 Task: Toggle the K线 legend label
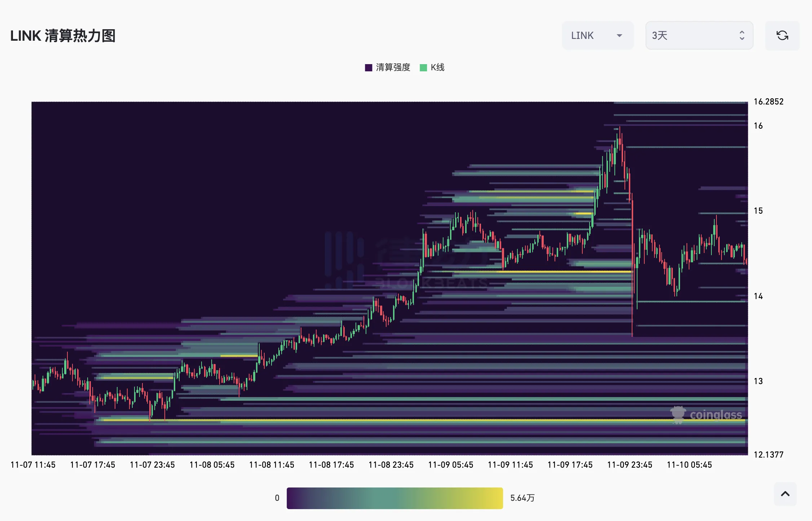coord(437,68)
